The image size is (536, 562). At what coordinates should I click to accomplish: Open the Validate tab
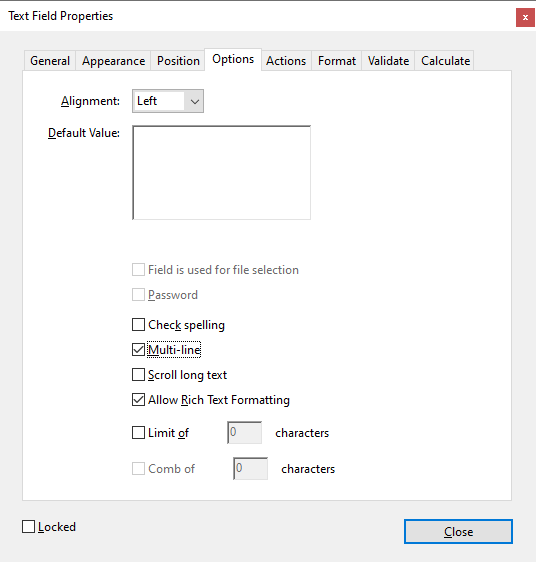click(388, 61)
